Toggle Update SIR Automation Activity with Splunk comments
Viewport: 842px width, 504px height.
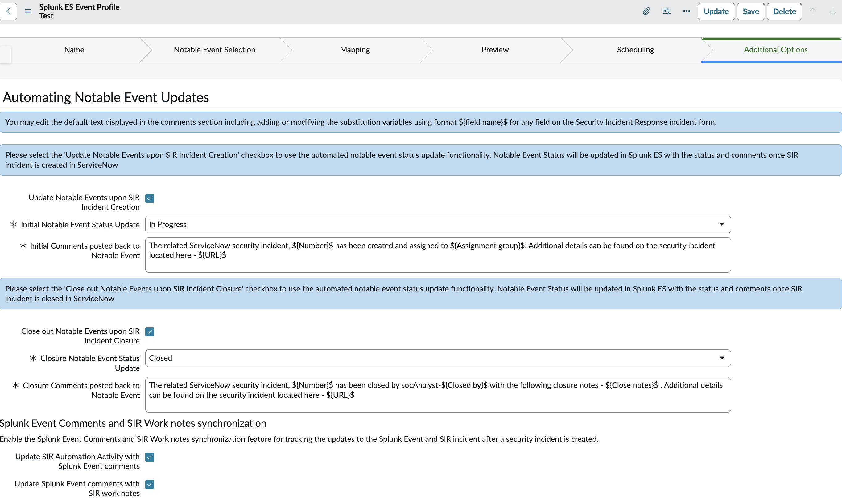[x=150, y=457]
